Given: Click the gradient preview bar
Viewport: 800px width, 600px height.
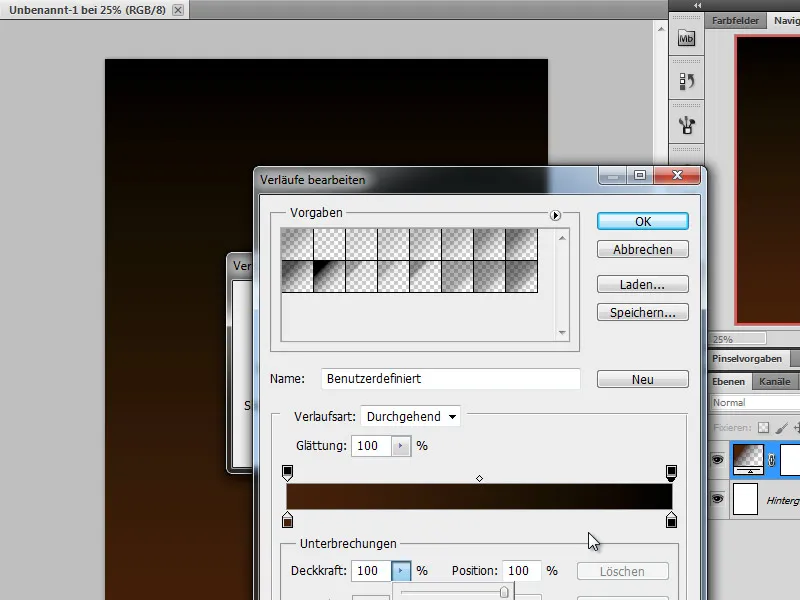Looking at the screenshot, I should pos(479,496).
